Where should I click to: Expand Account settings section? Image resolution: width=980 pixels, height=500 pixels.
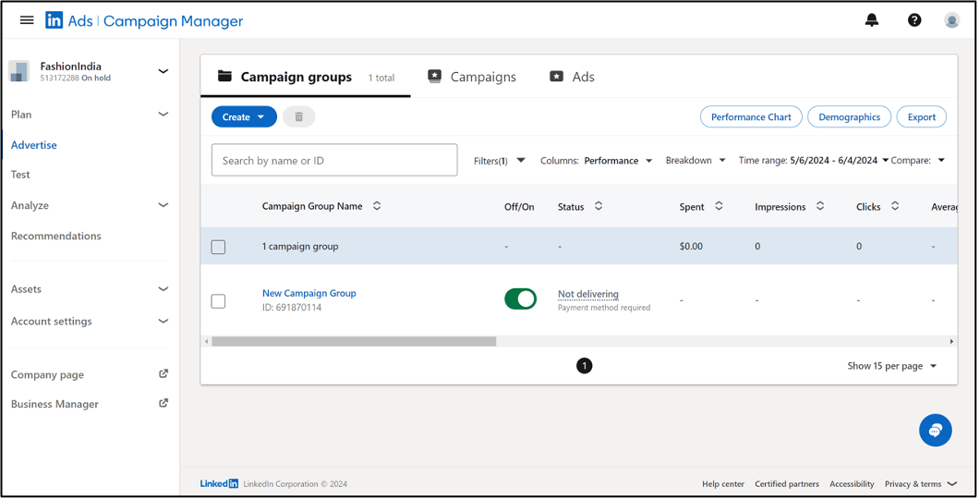pyautogui.click(x=163, y=322)
